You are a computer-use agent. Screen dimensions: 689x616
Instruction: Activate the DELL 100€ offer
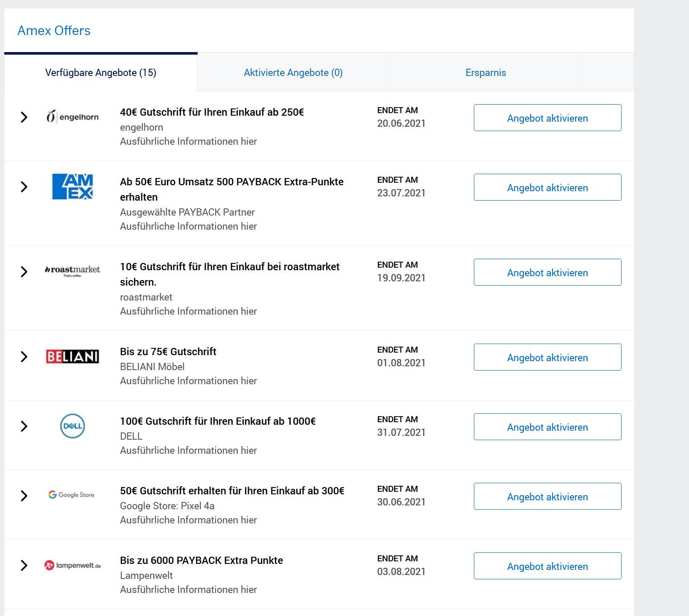tap(547, 427)
